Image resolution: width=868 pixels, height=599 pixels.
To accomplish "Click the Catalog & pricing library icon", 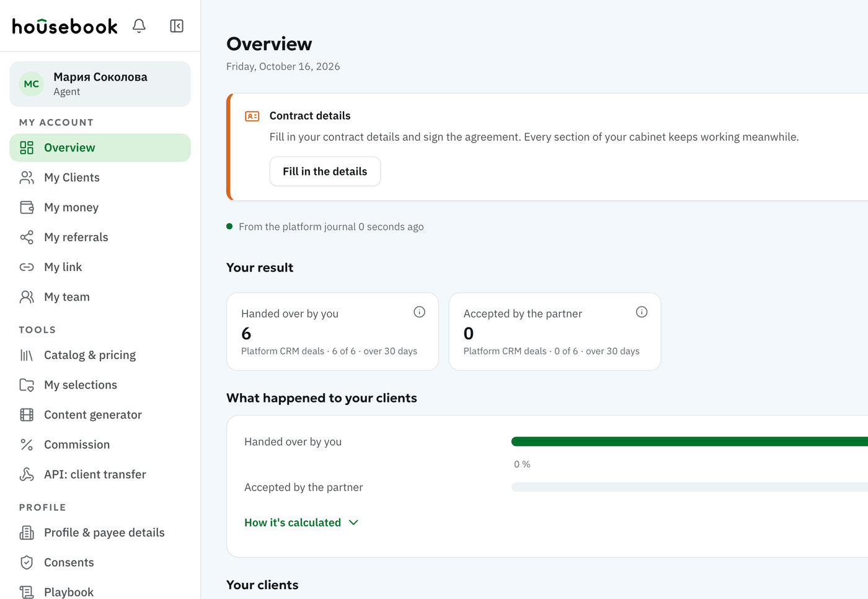I will coord(27,355).
